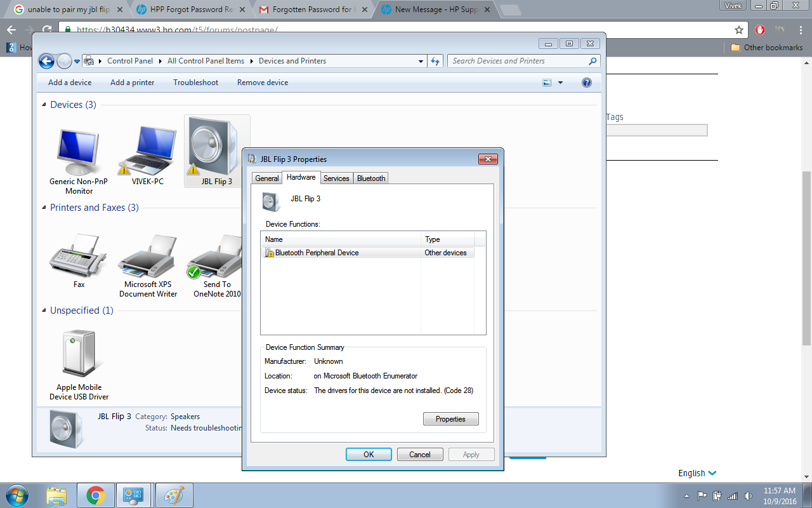Click the volume icon in system tray
This screenshot has width=812, height=508.
[749, 496]
